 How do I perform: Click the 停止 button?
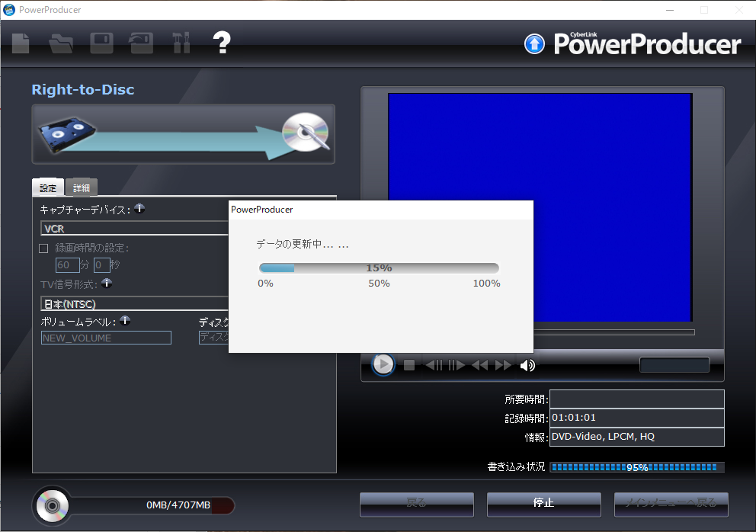click(544, 505)
